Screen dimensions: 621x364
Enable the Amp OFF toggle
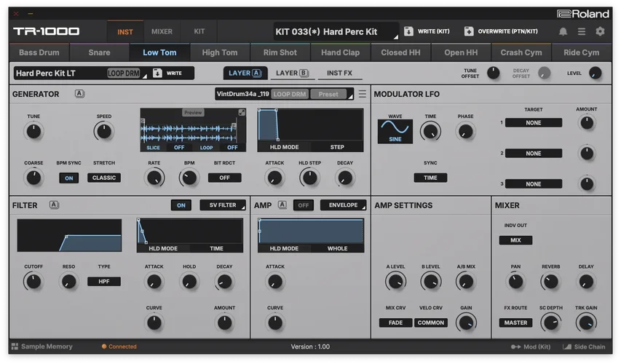coord(303,205)
